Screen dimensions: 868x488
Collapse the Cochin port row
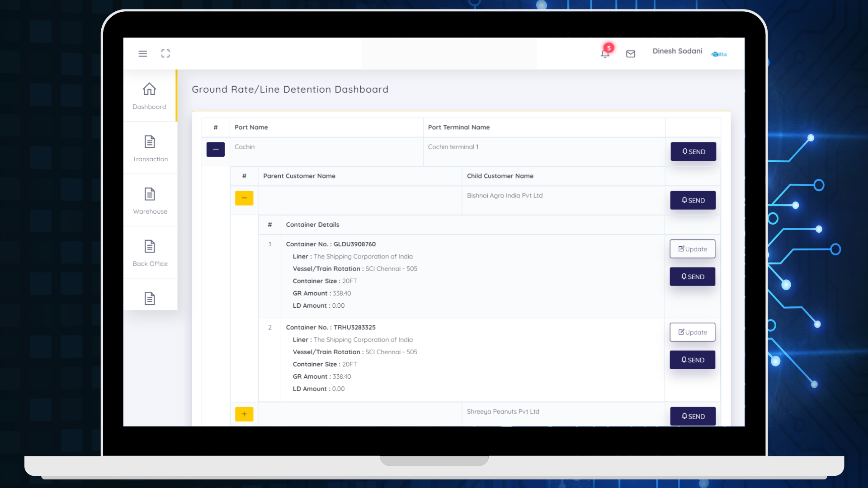tap(216, 150)
